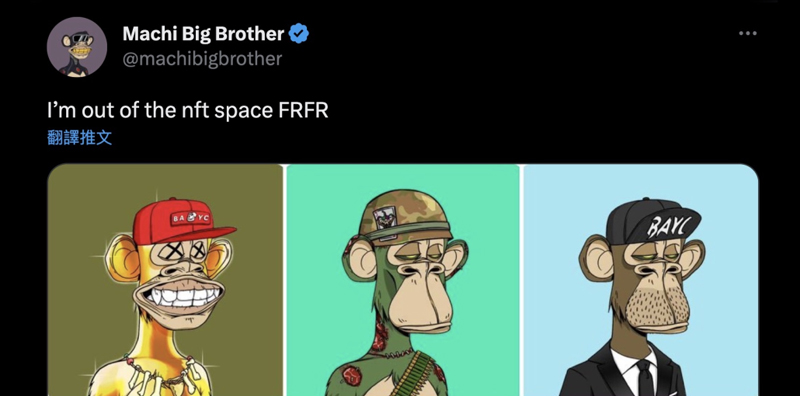Open the @machibigbrother handle link
This screenshot has height=396, width=800.
[202, 59]
